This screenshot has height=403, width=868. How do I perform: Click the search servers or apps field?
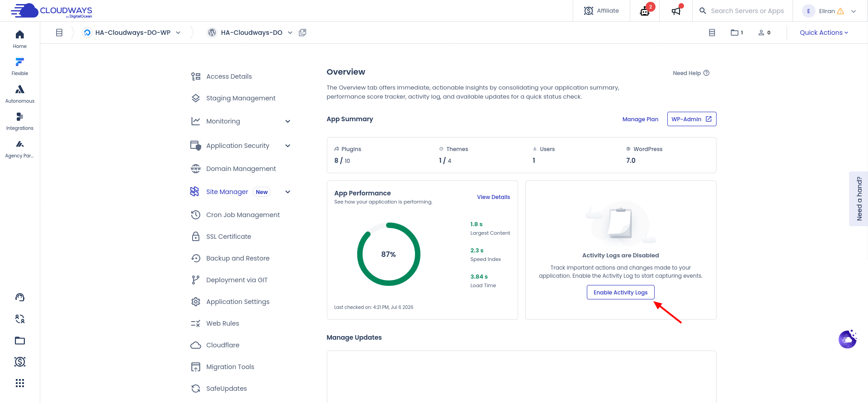747,11
